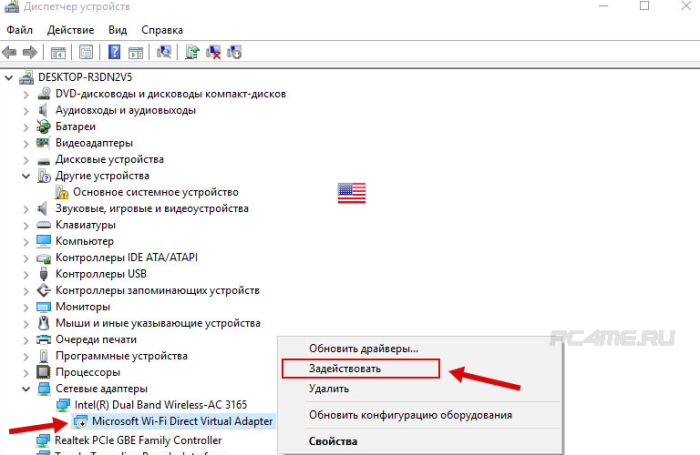The image size is (700, 455).
Task: Click the adapter icon of Intel(R) Dual Band Wireless-AC 3165
Action: coord(63,405)
